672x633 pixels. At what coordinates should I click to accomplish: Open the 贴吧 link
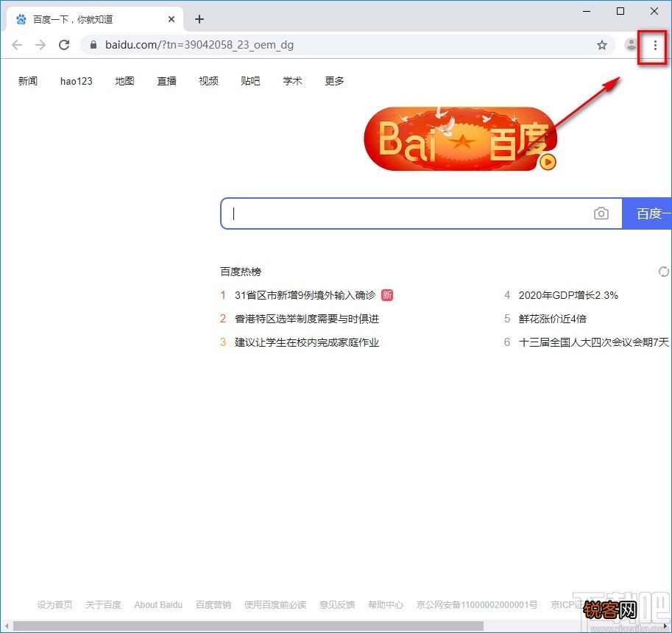[x=250, y=80]
